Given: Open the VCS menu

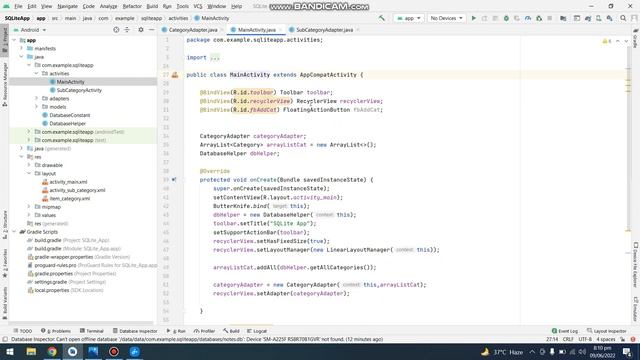Looking at the screenshot, I should click(198, 6).
